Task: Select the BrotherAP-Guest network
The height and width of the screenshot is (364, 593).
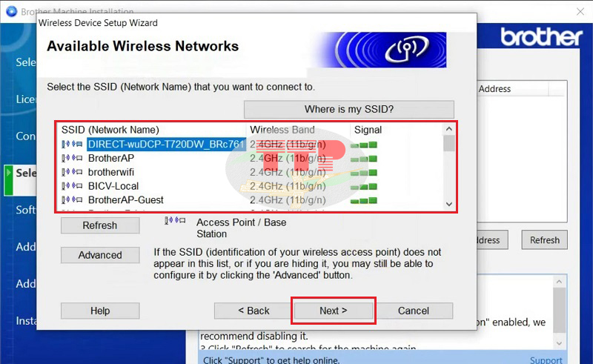Action: [125, 199]
